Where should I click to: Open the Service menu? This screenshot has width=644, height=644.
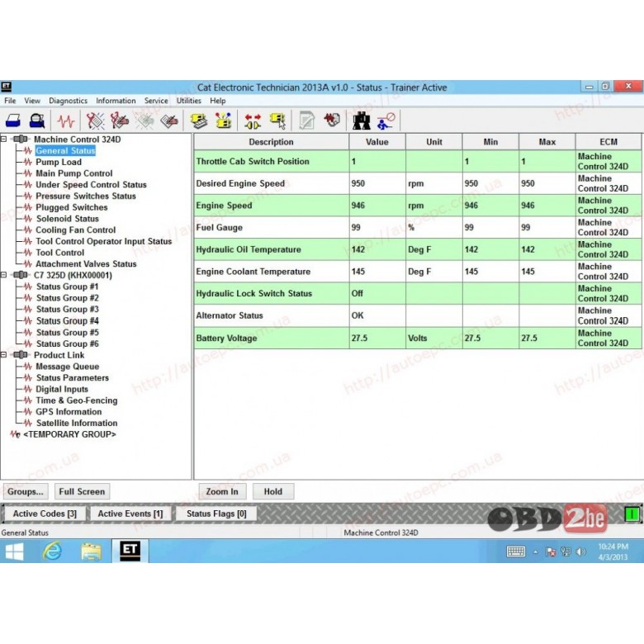(x=156, y=101)
